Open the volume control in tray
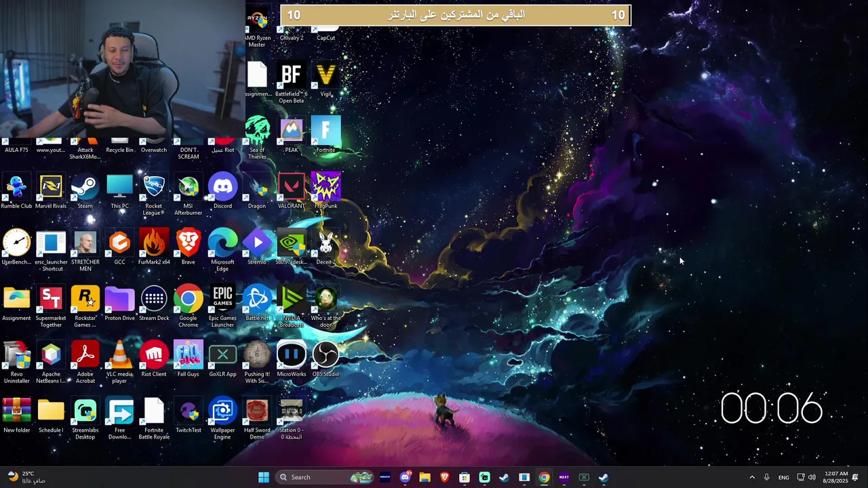Screen dimensions: 868x488 click(x=812, y=477)
